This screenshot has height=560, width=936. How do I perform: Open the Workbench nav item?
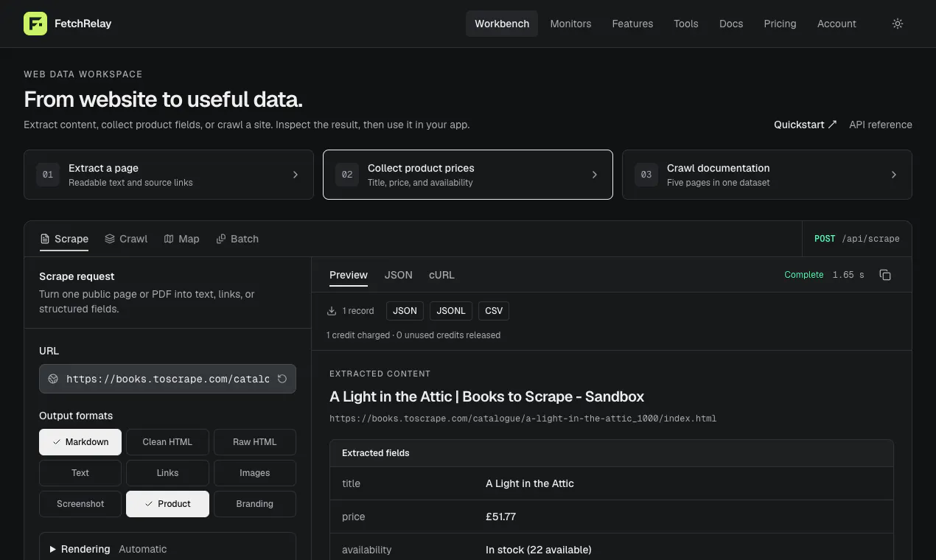click(x=502, y=24)
